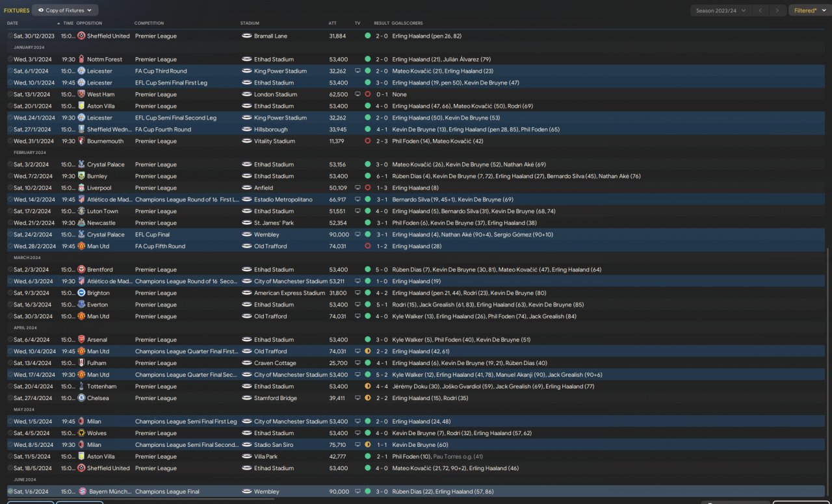The image size is (832, 504).
Task: Click the 4 - 4 result against Tottenham
Action: 382,386
